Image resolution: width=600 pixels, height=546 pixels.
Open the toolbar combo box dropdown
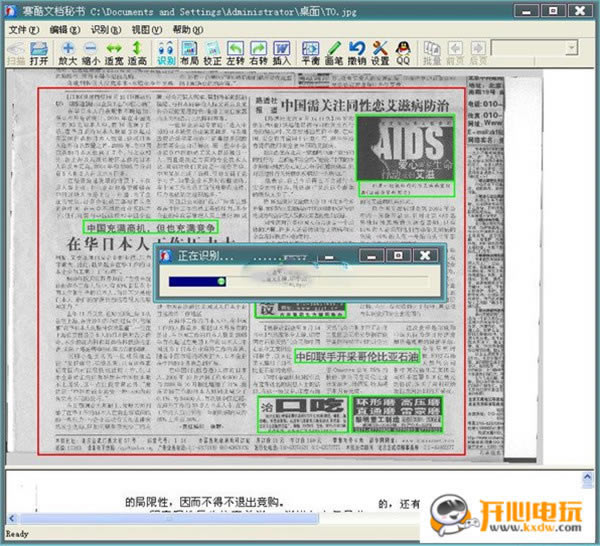[x=572, y=48]
